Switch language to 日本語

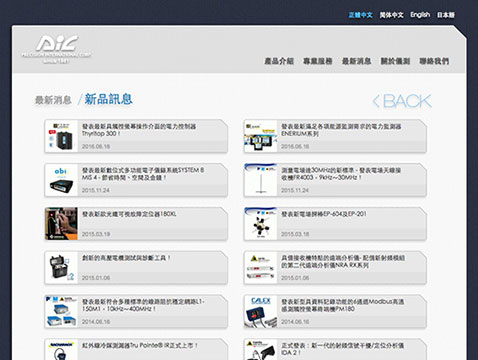[446, 15]
